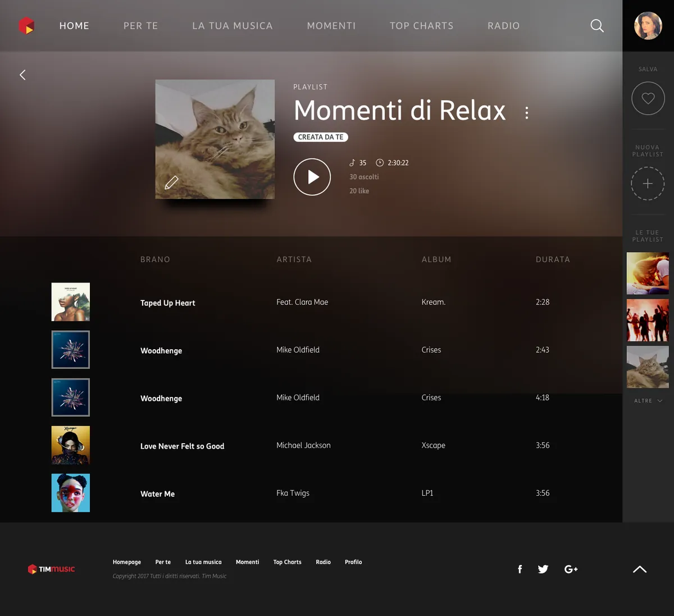Select the Water Me song title

coord(158,494)
